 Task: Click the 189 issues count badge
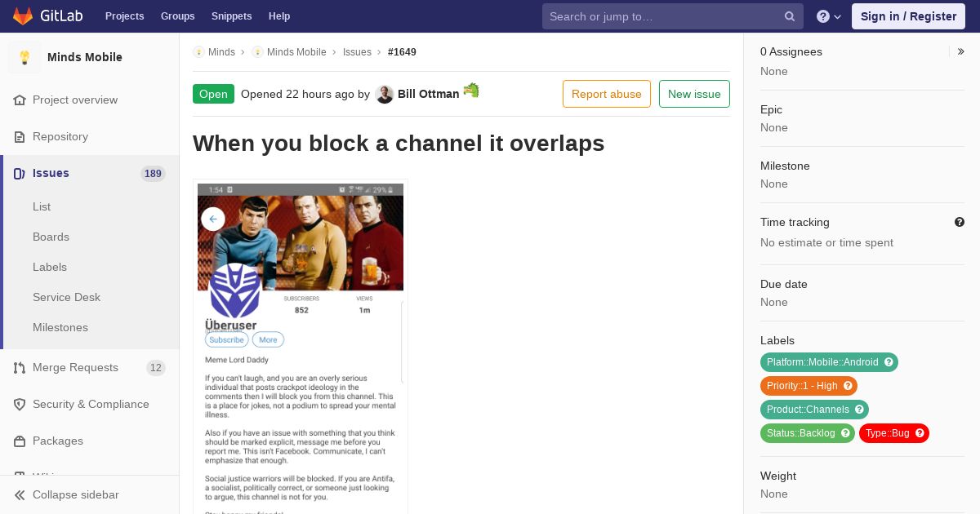(153, 173)
